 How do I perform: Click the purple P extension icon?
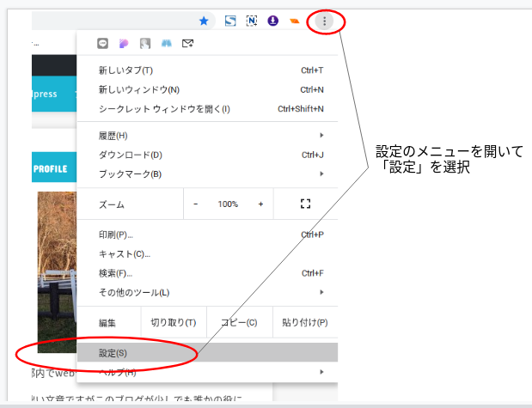[x=124, y=44]
